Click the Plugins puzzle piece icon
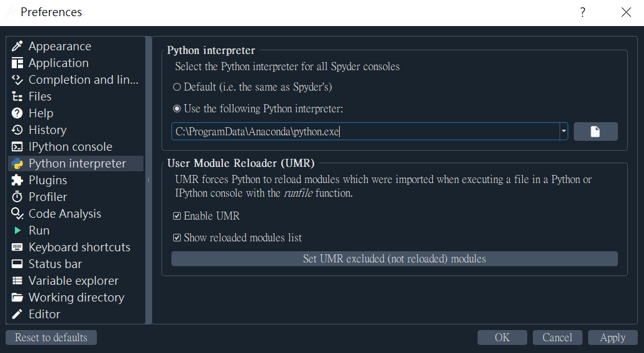644x353 pixels. (x=17, y=181)
